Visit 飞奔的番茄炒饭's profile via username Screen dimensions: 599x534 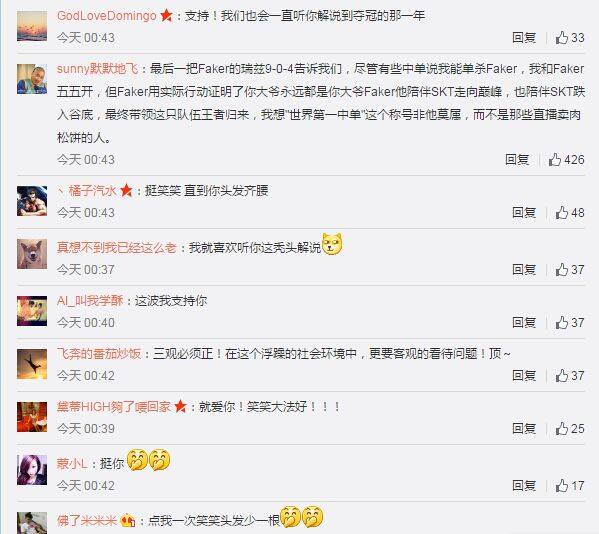pos(99,354)
